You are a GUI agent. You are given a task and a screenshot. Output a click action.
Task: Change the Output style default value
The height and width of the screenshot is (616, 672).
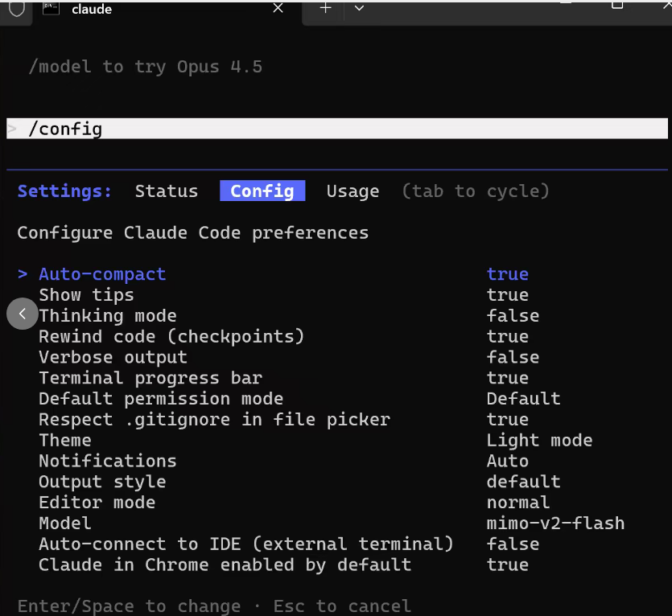click(523, 482)
